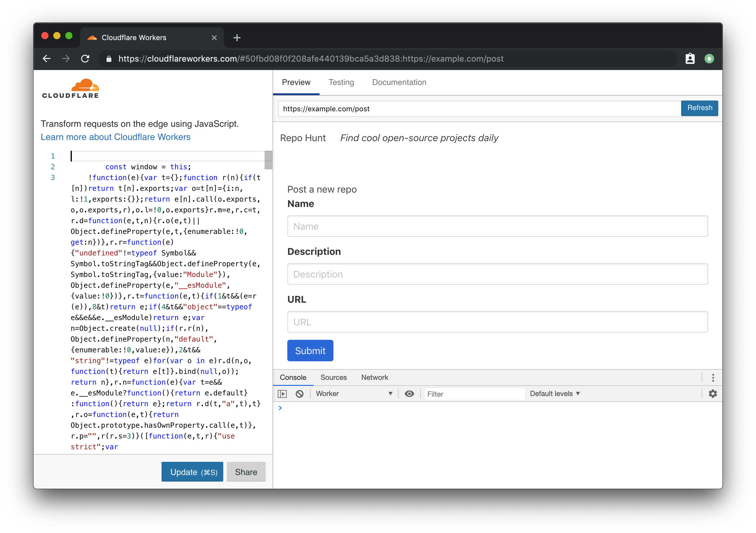Open devtools three-dot more menu
This screenshot has width=756, height=533.
tap(713, 378)
